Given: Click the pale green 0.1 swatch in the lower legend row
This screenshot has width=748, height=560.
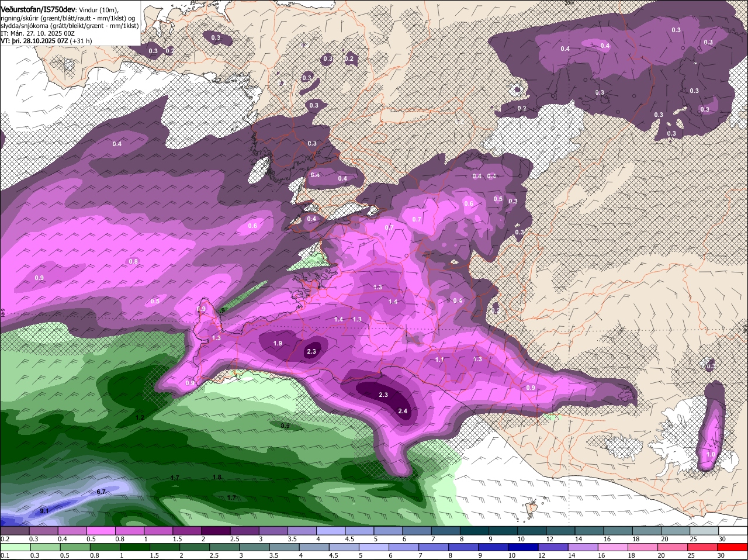Looking at the screenshot, I should click(15, 547).
